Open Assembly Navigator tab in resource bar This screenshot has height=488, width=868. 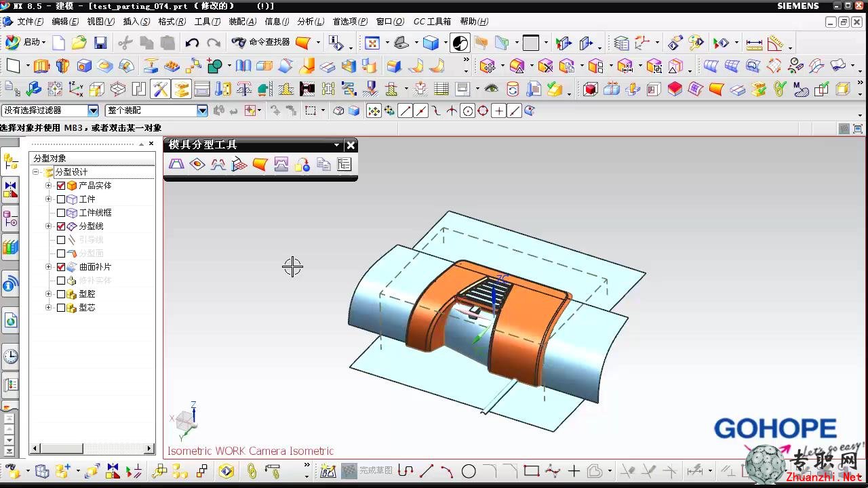point(10,161)
